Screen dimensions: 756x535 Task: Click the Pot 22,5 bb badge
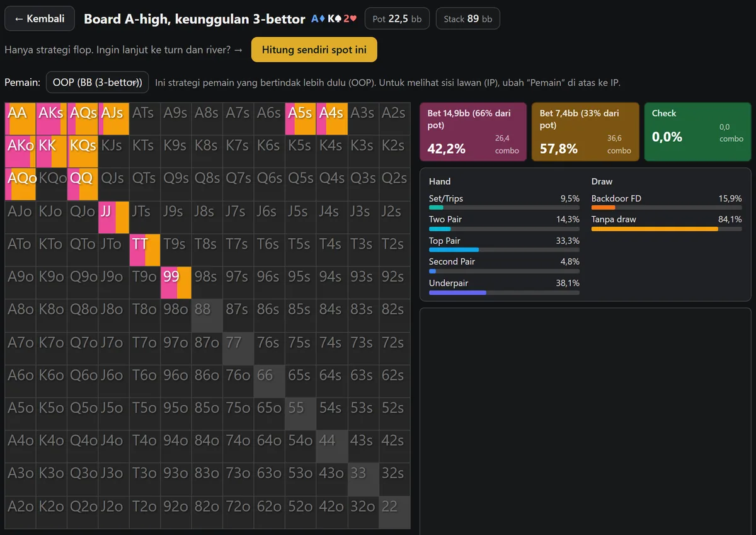[x=397, y=19]
